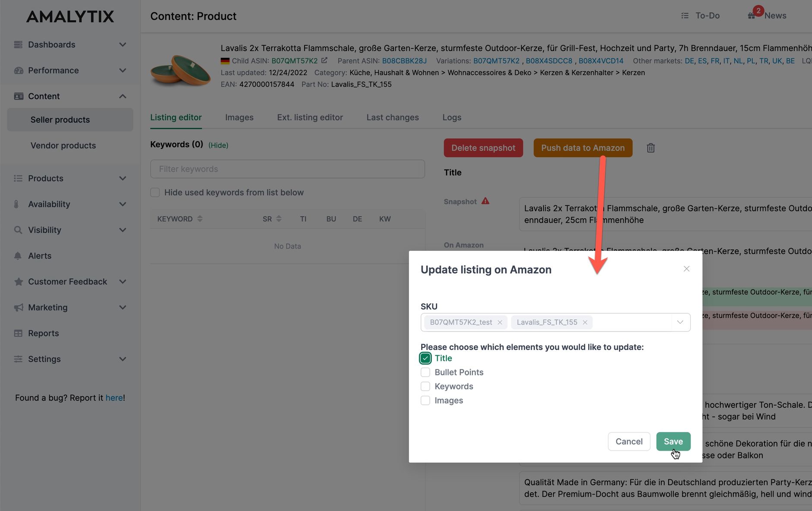This screenshot has height=511, width=812.
Task: Click the Content sidebar icon
Action: (x=18, y=96)
